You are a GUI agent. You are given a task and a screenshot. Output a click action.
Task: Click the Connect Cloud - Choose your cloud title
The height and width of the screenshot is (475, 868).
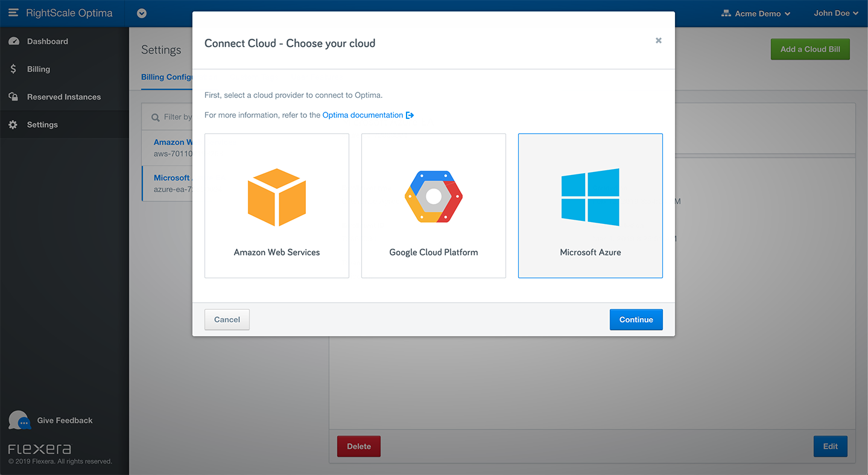290,43
